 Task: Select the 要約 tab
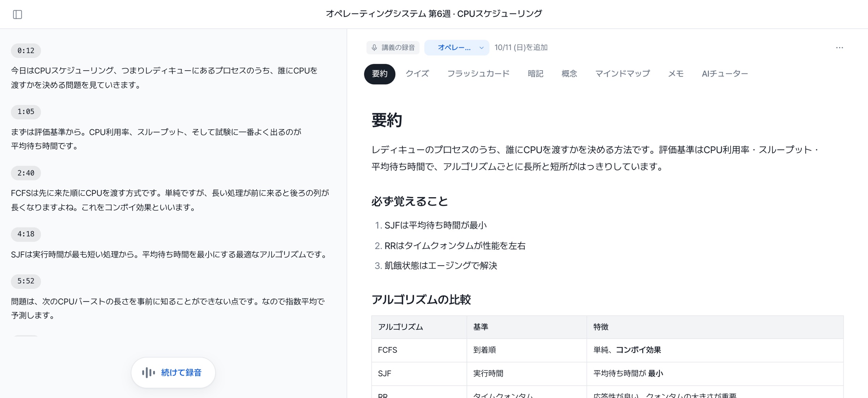tap(379, 74)
